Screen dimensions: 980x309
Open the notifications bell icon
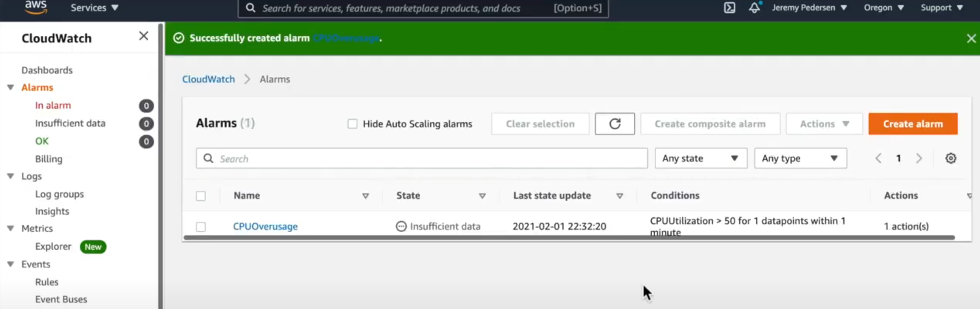point(754,8)
